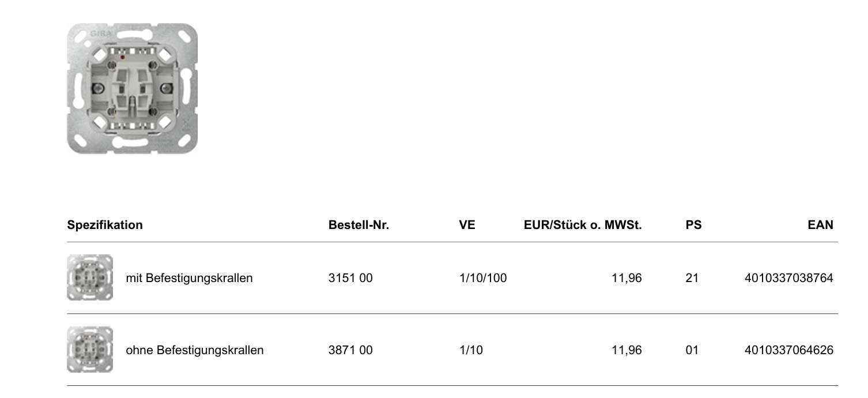Click PS value 01
Image resolution: width=868 pixels, height=398 pixels.
pyautogui.click(x=692, y=350)
